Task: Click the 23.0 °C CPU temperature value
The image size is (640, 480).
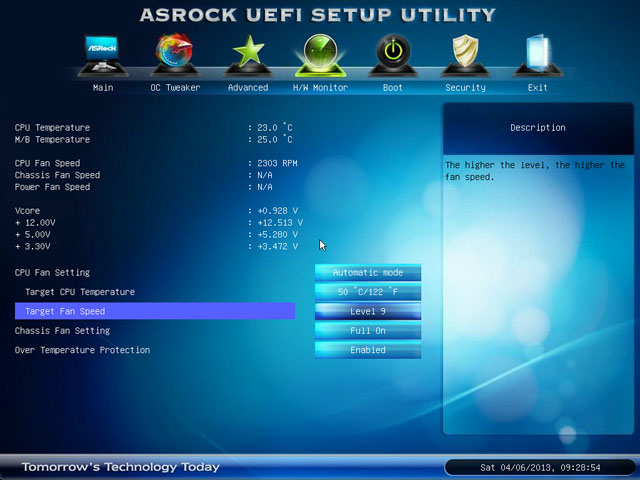Action: [275, 127]
